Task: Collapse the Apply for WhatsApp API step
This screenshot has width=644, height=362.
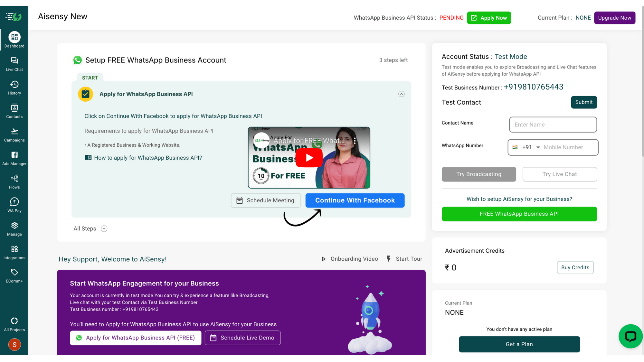Action: [x=401, y=94]
